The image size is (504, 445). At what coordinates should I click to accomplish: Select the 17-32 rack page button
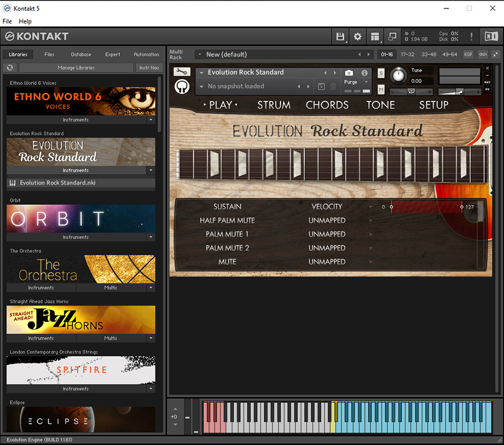(408, 54)
